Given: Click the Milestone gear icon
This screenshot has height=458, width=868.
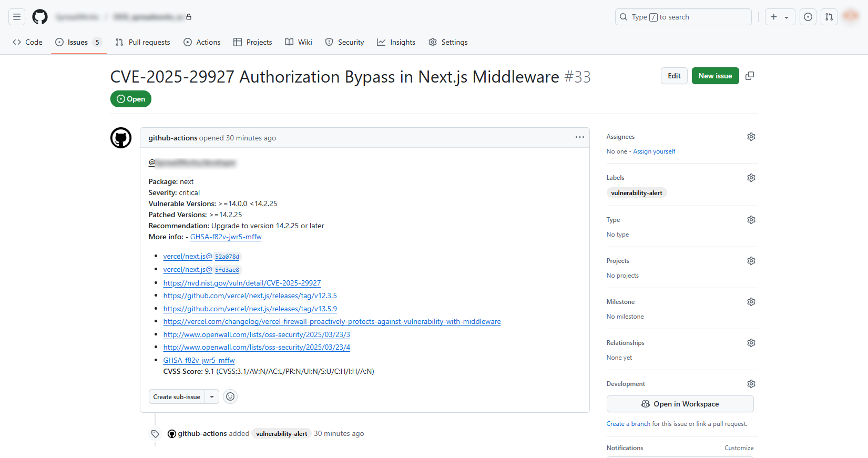Looking at the screenshot, I should click(751, 302).
